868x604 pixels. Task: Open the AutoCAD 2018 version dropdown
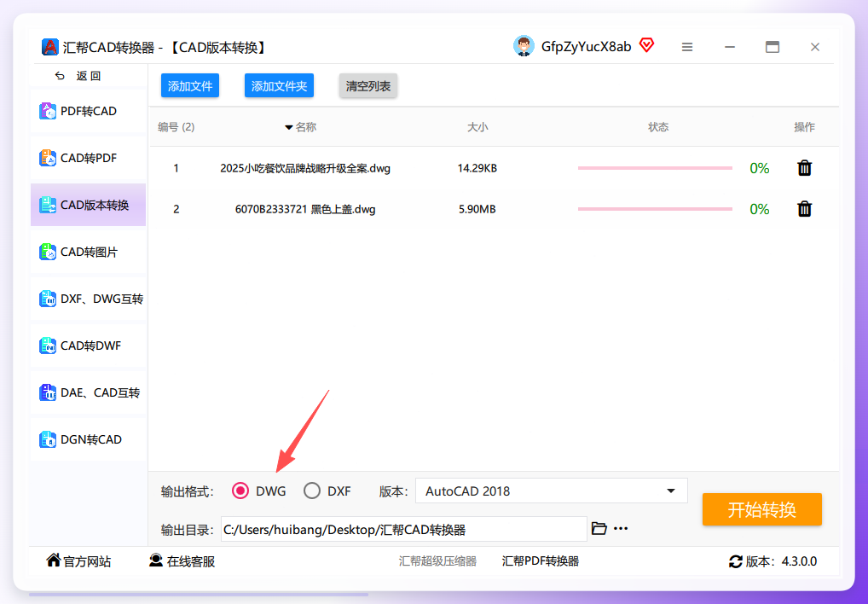(552, 491)
